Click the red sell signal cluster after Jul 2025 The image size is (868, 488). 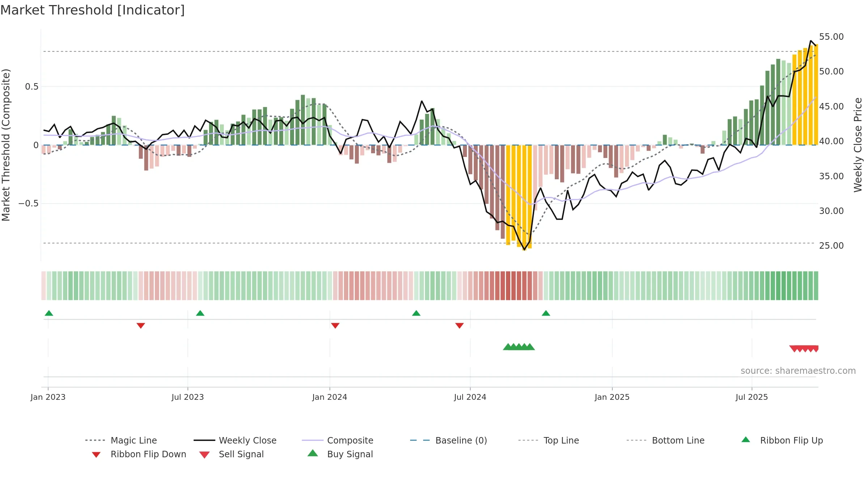pyautogui.click(x=804, y=349)
